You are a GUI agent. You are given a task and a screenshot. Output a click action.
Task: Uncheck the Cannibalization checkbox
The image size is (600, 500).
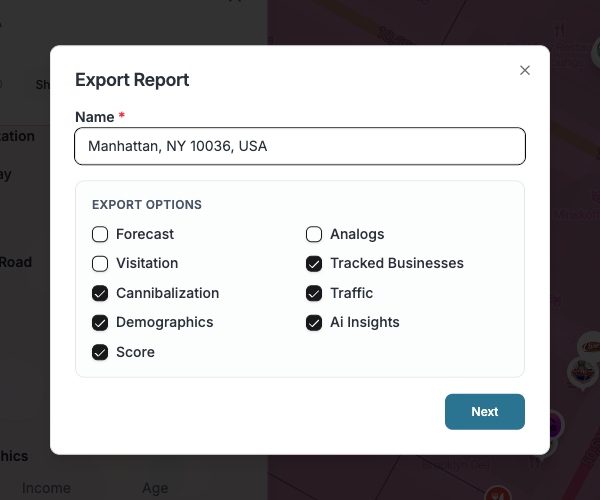click(100, 293)
